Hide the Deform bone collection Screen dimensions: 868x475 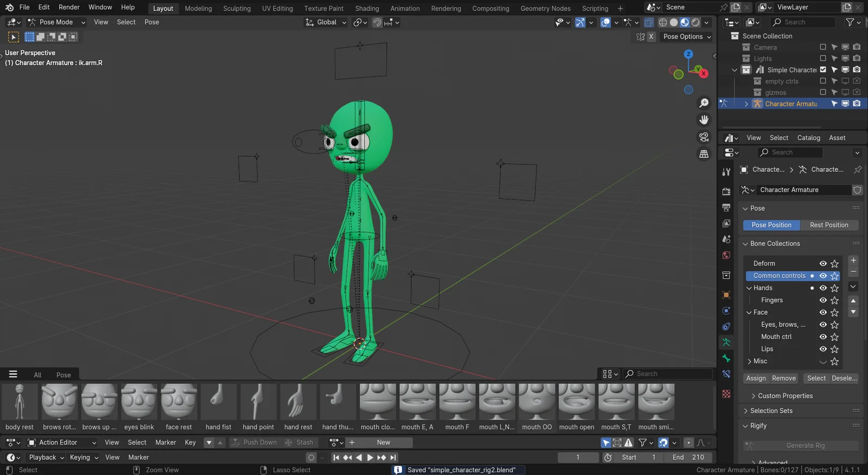tap(823, 264)
